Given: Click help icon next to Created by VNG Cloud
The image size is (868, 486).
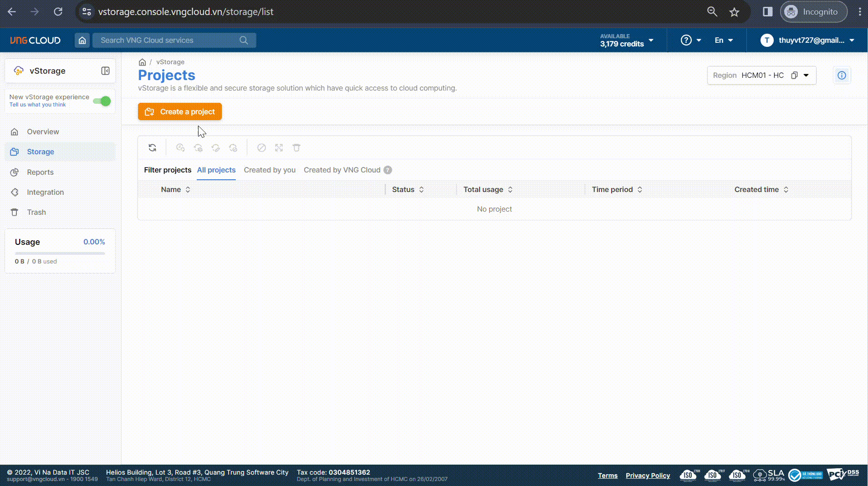Looking at the screenshot, I should tap(388, 170).
